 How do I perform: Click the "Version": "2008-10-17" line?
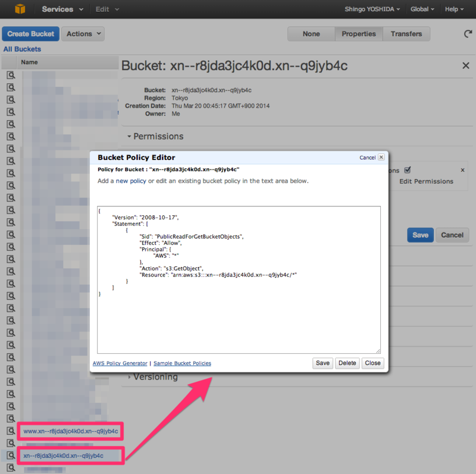click(145, 218)
